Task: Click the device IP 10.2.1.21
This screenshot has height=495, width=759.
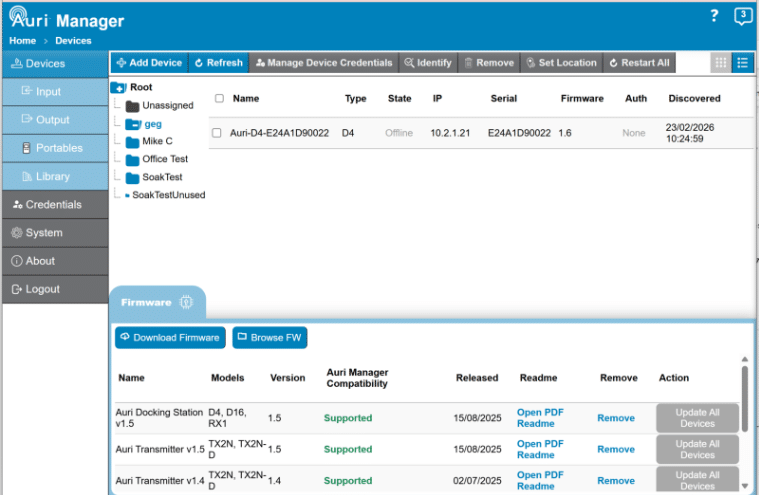Action: point(450,133)
